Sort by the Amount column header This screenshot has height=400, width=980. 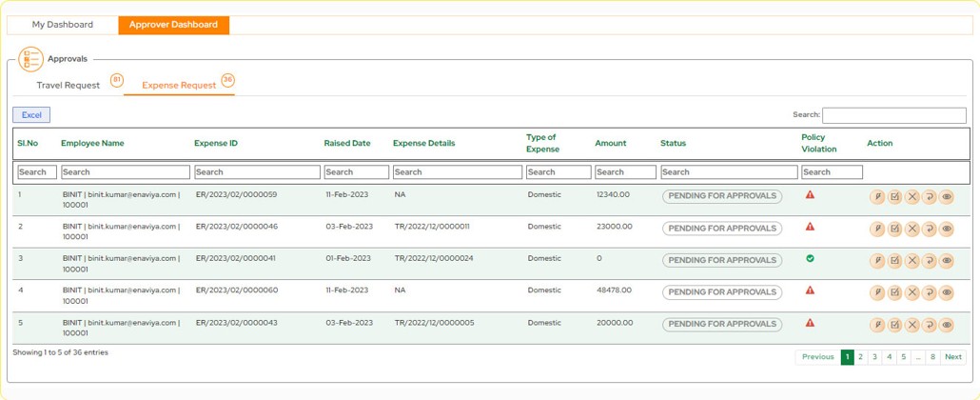[x=611, y=144]
